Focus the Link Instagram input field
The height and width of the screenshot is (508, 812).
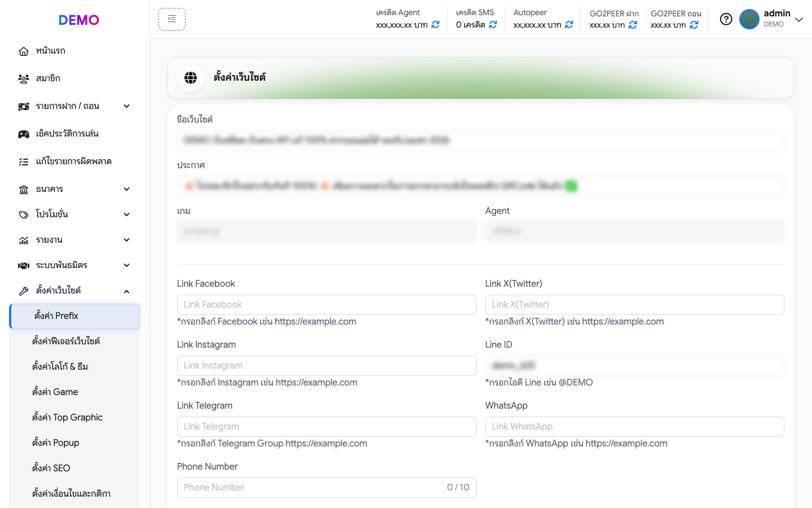coord(326,366)
